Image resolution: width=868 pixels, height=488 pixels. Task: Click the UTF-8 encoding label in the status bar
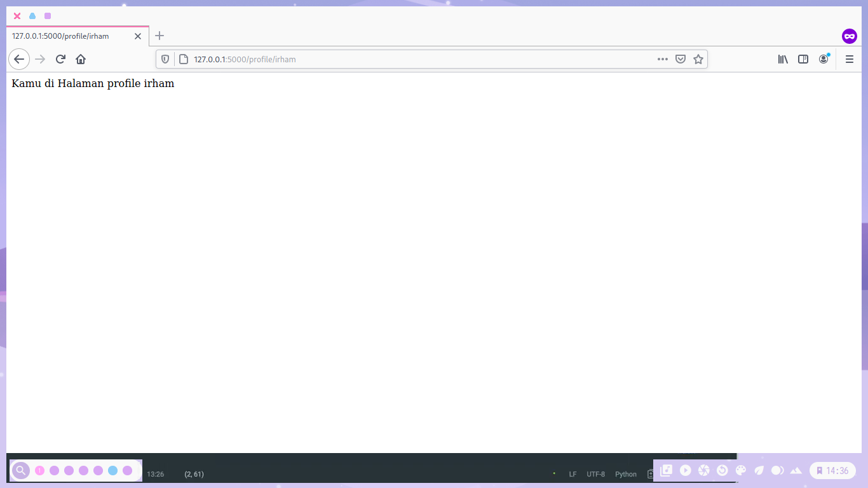point(595,474)
